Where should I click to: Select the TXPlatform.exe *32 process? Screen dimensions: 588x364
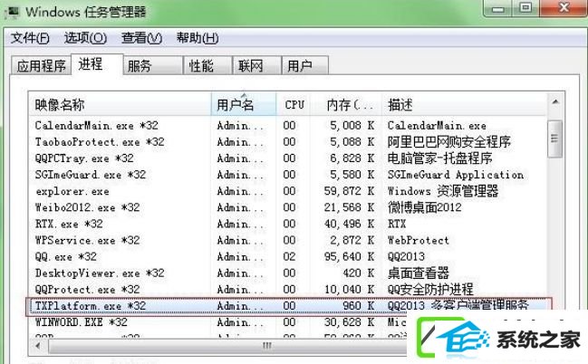pyautogui.click(x=288, y=306)
